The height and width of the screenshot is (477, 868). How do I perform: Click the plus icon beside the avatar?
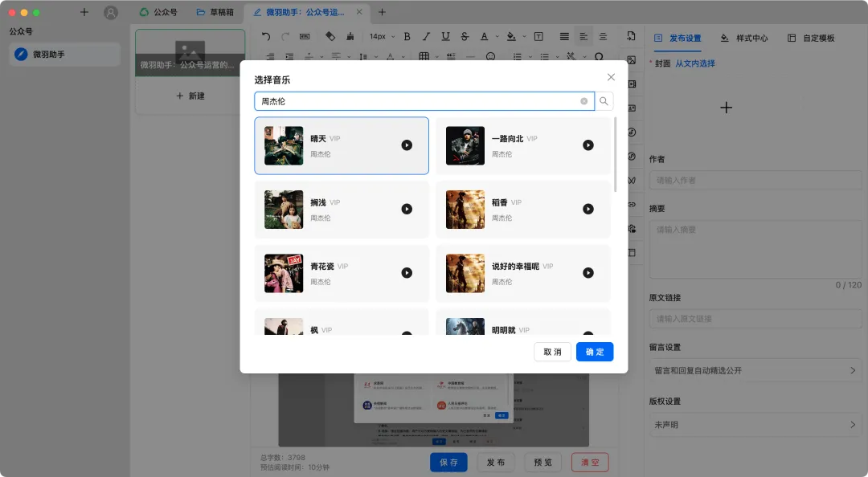click(x=84, y=12)
